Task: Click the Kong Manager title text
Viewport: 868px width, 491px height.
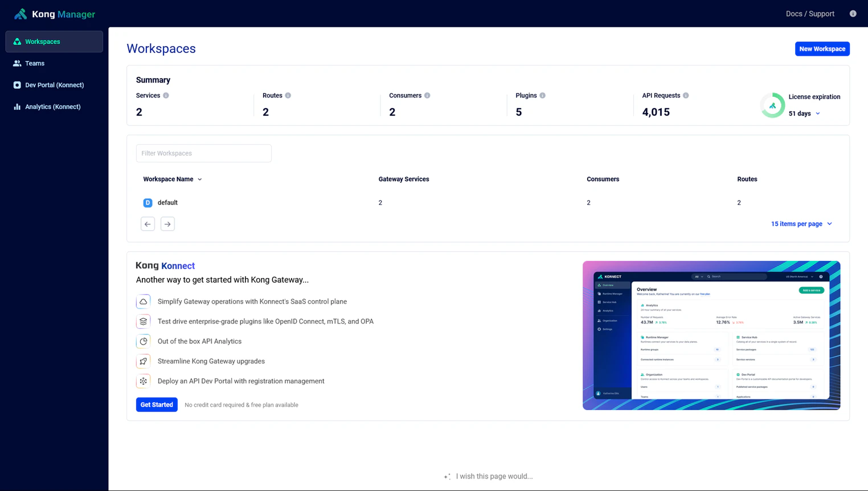Action: (x=64, y=14)
